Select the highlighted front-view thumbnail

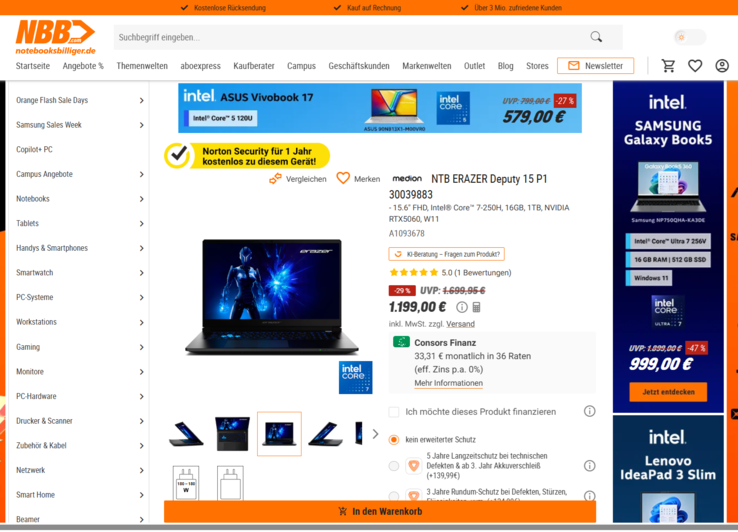[279, 434]
